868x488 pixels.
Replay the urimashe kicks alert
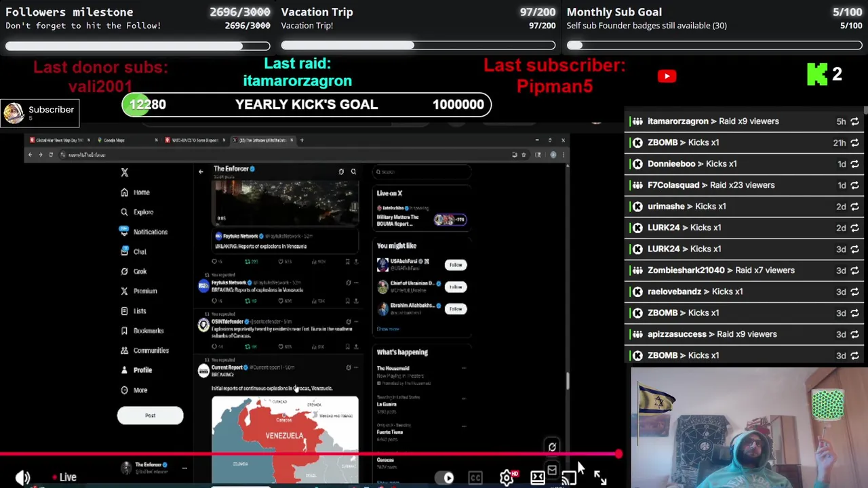pyautogui.click(x=854, y=207)
